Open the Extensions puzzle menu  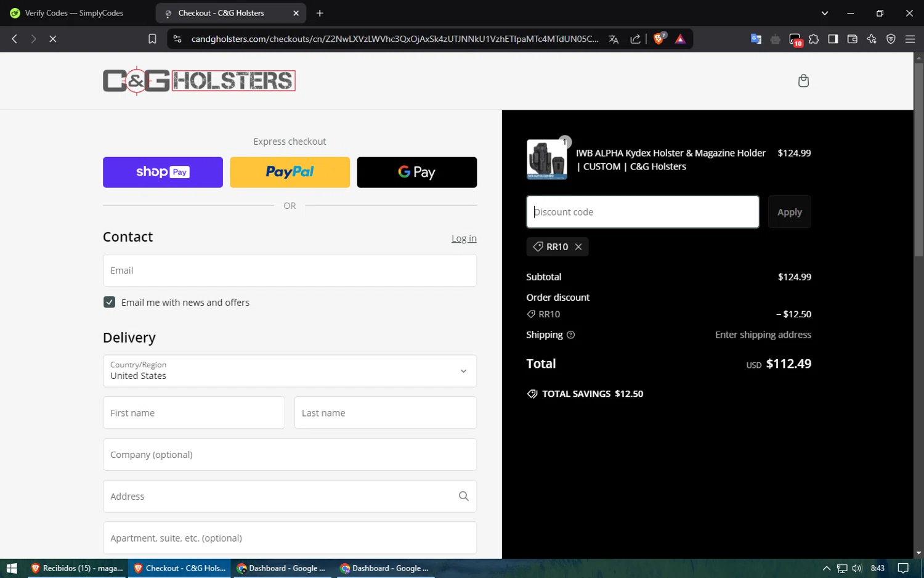814,39
